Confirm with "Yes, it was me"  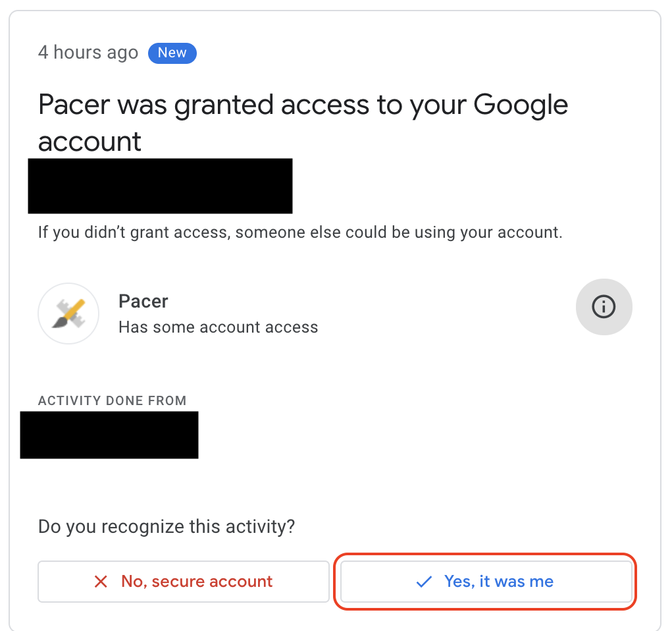[x=486, y=582]
